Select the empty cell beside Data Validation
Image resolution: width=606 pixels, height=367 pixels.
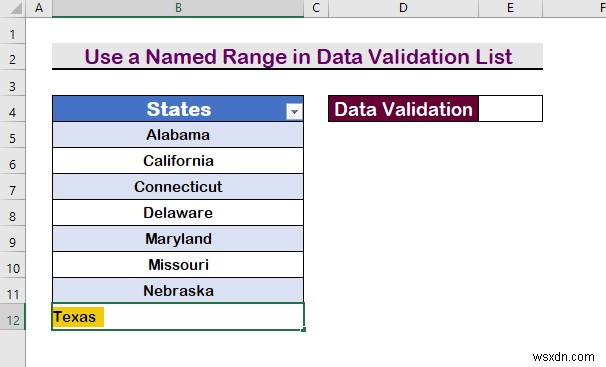511,109
